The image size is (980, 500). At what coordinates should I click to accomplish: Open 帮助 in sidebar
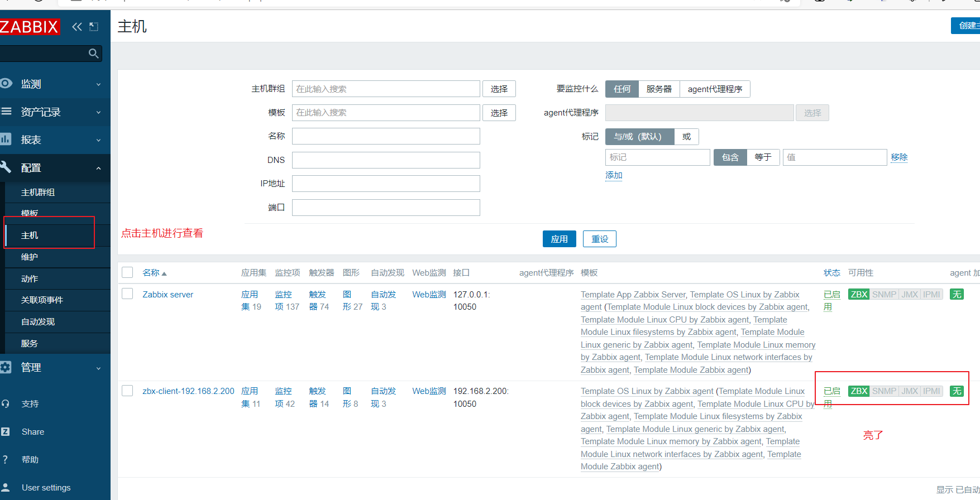pyautogui.click(x=30, y=459)
